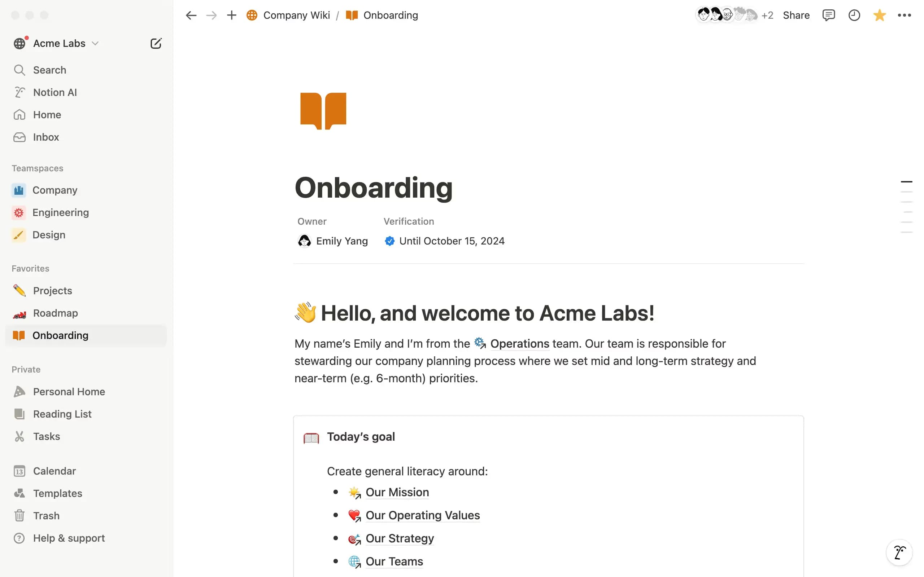Expand the Private section in sidebar
The image size is (924, 577).
click(25, 368)
